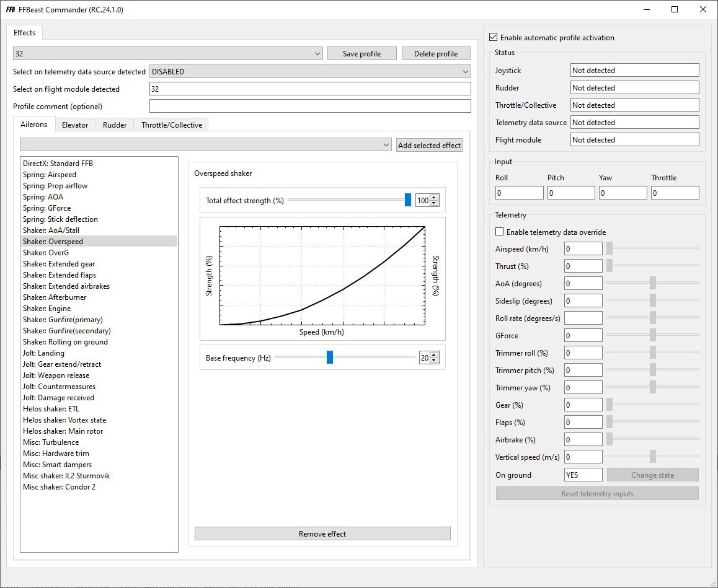Decrease Total effect strength with down arrow
718x588 pixels.
pyautogui.click(x=434, y=203)
